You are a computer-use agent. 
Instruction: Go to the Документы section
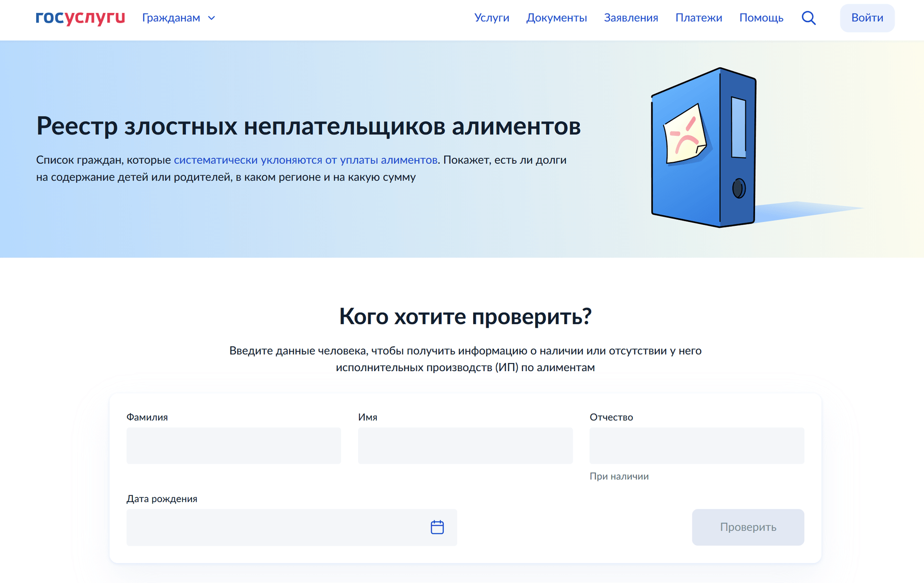(x=556, y=18)
